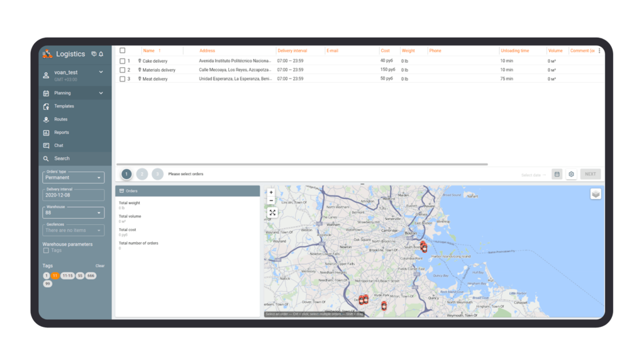Expand the voan_test account chevron
This screenshot has width=644, height=362.
point(101,72)
